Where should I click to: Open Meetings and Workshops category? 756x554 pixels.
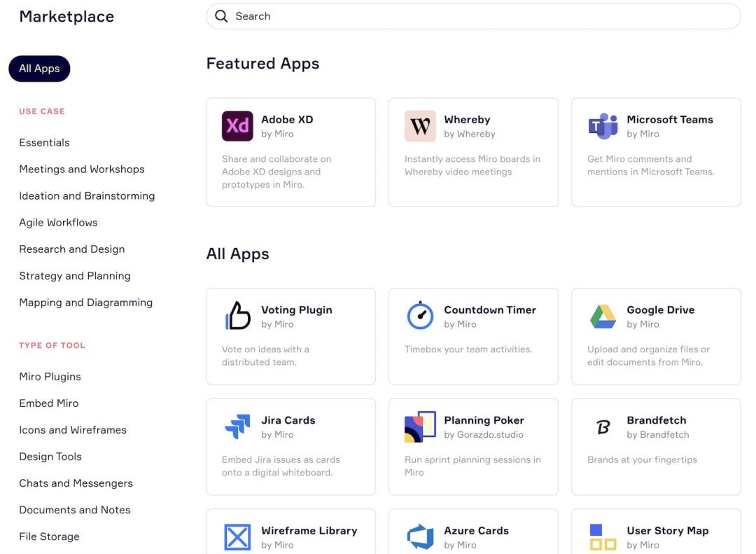(x=82, y=169)
